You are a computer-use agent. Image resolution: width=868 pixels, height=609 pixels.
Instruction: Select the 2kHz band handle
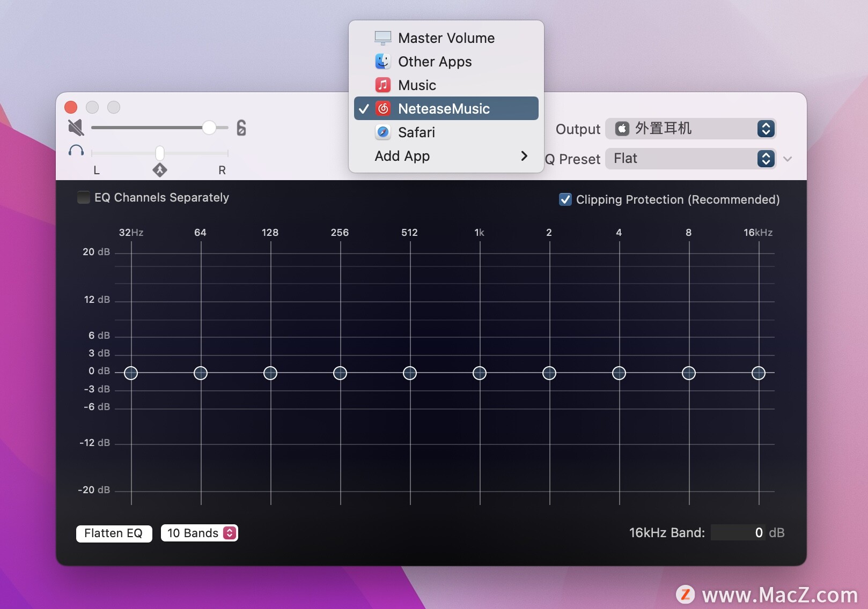tap(549, 373)
